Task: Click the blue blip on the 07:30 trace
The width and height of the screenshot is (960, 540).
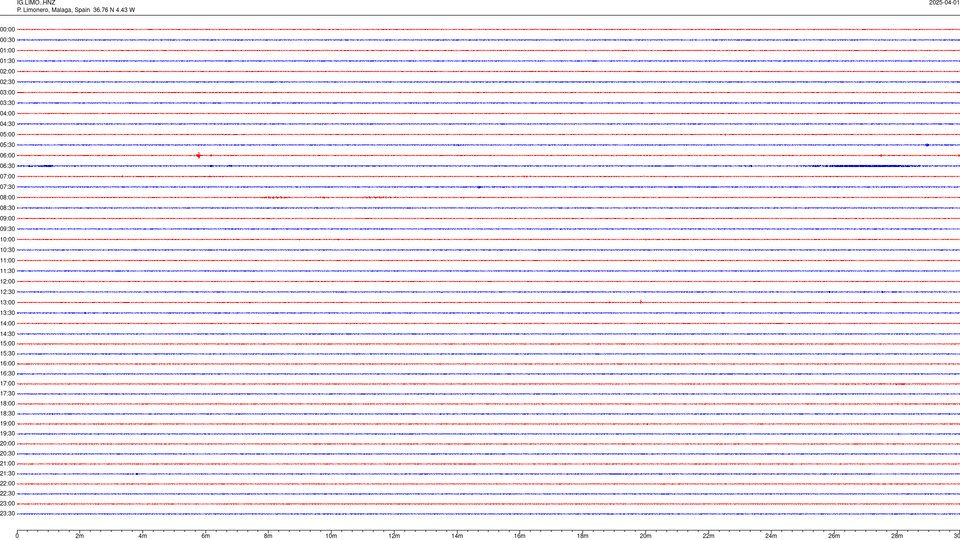Action: (x=479, y=187)
